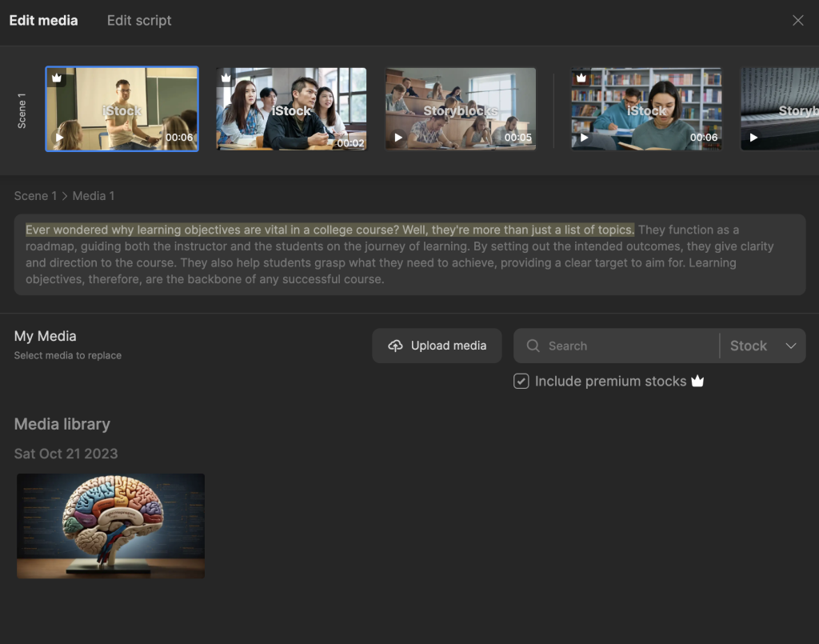819x644 pixels.
Task: Play the first teacher classroom clip
Action: coord(59,138)
